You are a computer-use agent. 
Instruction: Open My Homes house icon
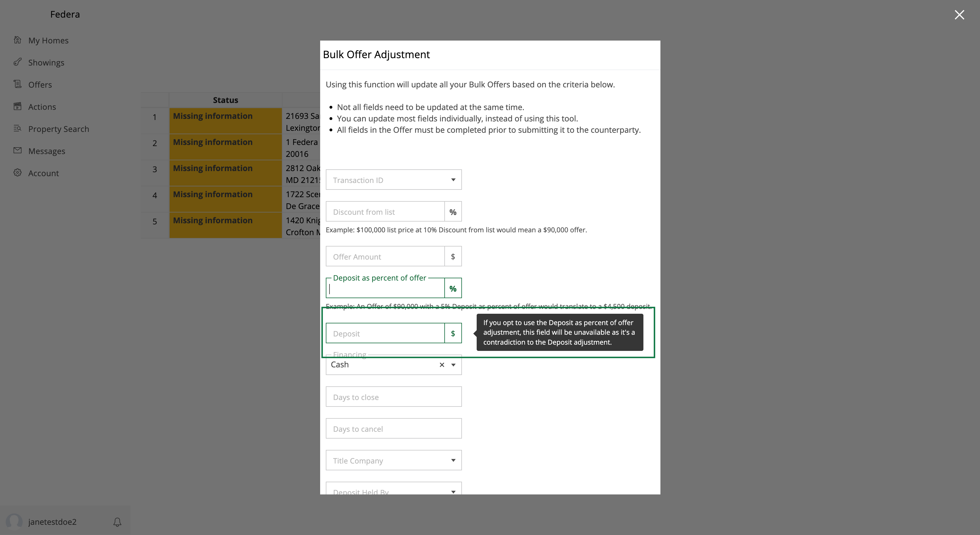pos(18,40)
